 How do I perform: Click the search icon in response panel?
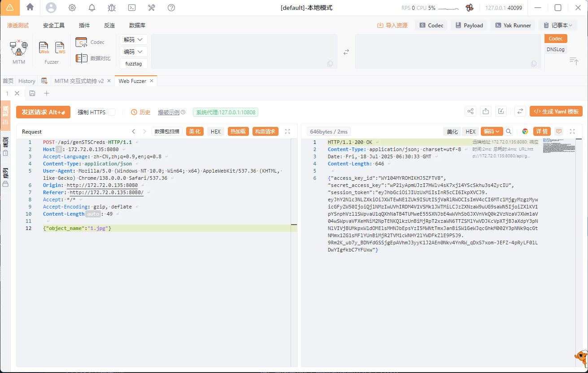pos(509,131)
